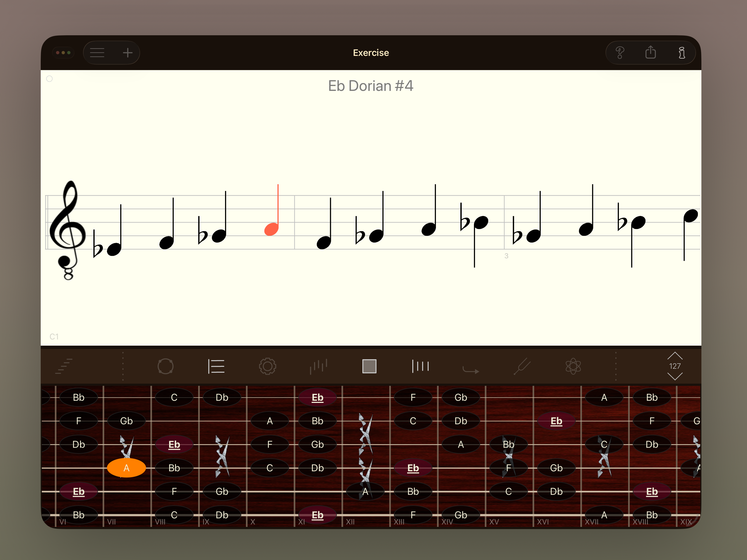Click the circle of fifths icon

coord(166,366)
